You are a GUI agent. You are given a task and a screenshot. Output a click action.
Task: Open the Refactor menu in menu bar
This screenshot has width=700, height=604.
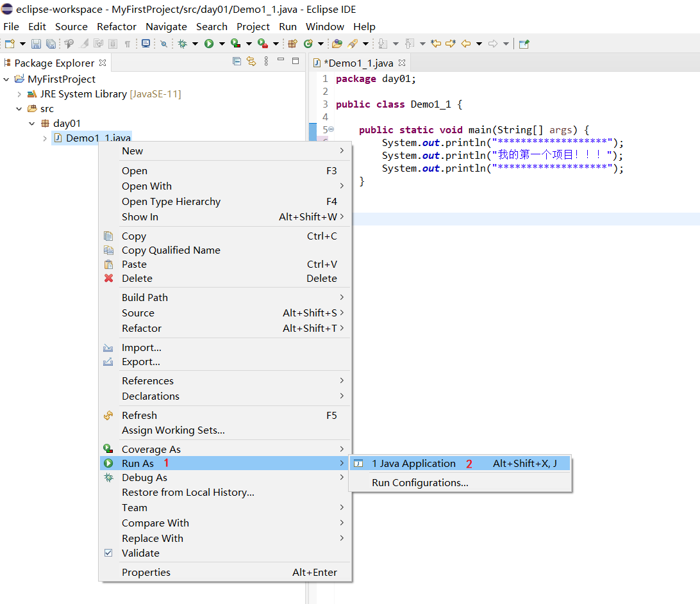(x=117, y=27)
